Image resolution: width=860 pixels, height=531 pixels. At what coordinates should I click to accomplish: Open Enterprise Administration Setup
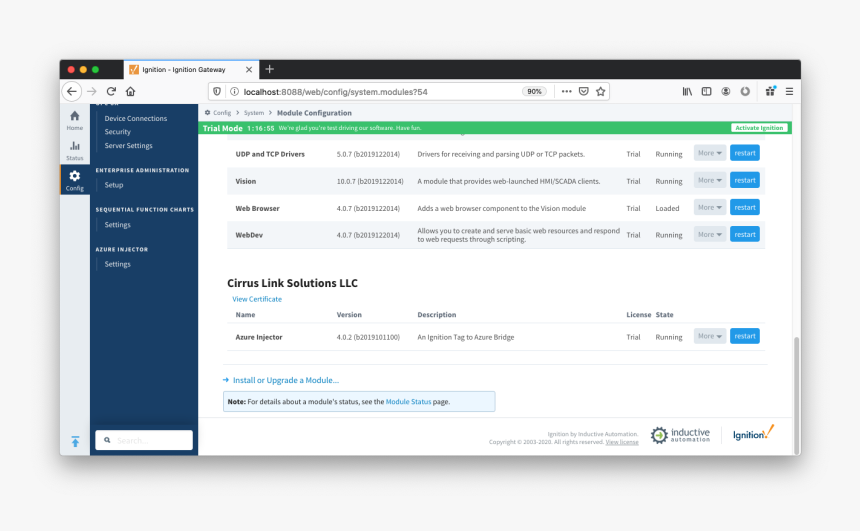[x=114, y=185]
